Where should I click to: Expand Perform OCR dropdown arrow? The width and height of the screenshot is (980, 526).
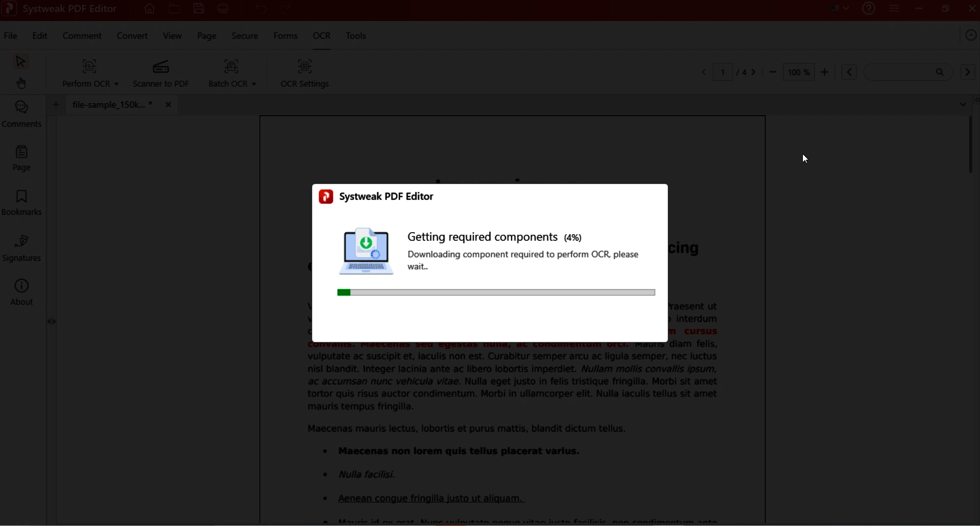click(x=116, y=84)
